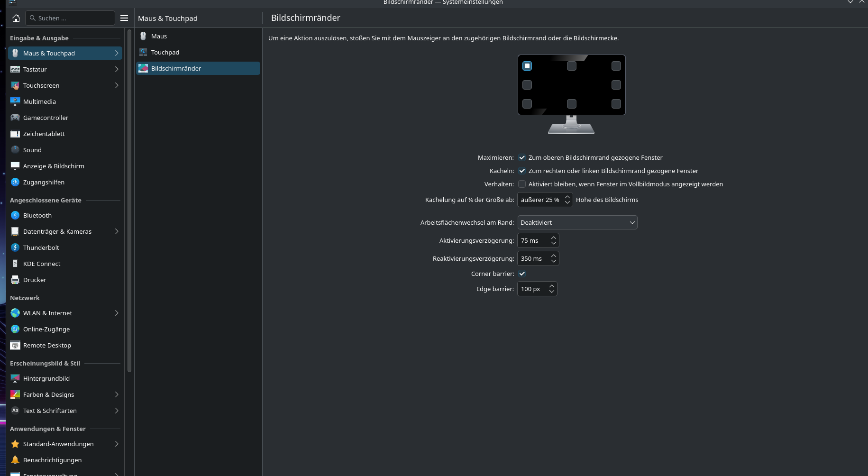The image size is (868, 476).
Task: Click the Remote Desktop icon
Action: pyautogui.click(x=15, y=345)
